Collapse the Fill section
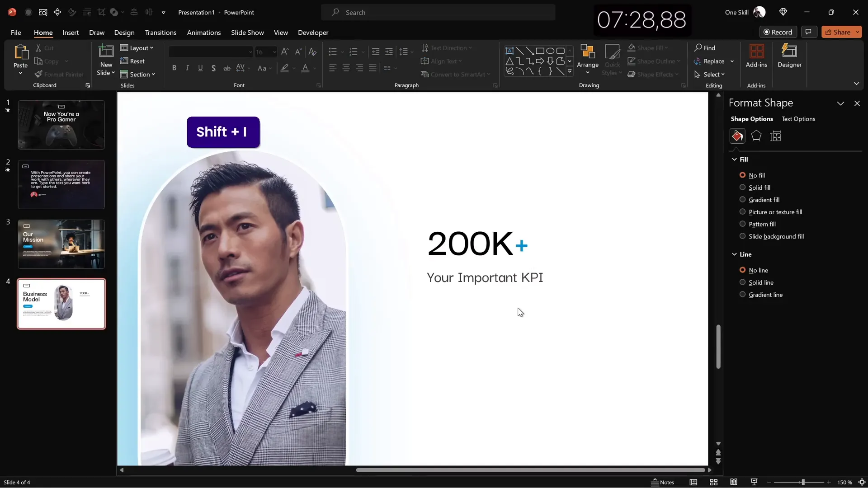 pos(734,159)
